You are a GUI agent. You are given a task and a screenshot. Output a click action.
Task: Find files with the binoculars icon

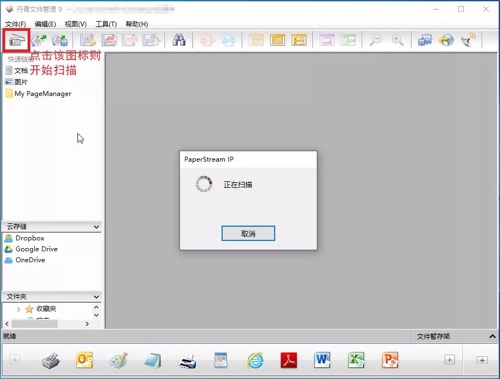[x=179, y=40]
